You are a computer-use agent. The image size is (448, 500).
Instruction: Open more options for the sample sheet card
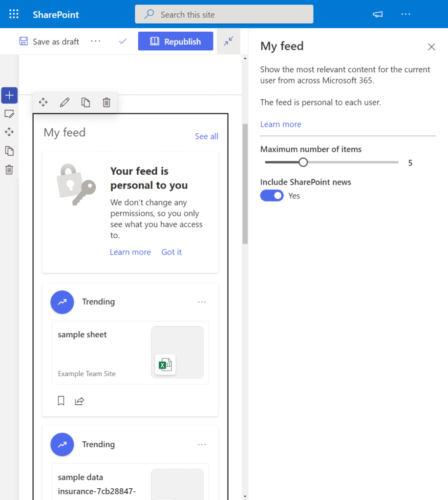(202, 302)
